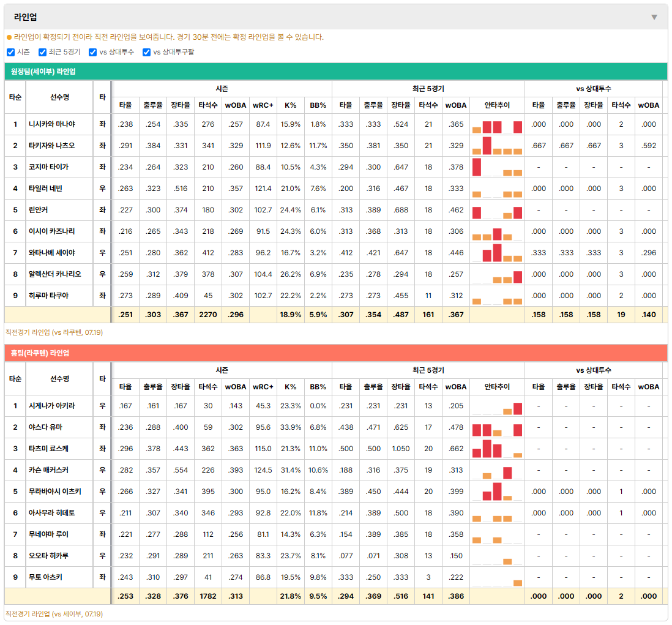Click wRC+ column header in Seibu table
Screen dimensions: 672x625
[263, 105]
